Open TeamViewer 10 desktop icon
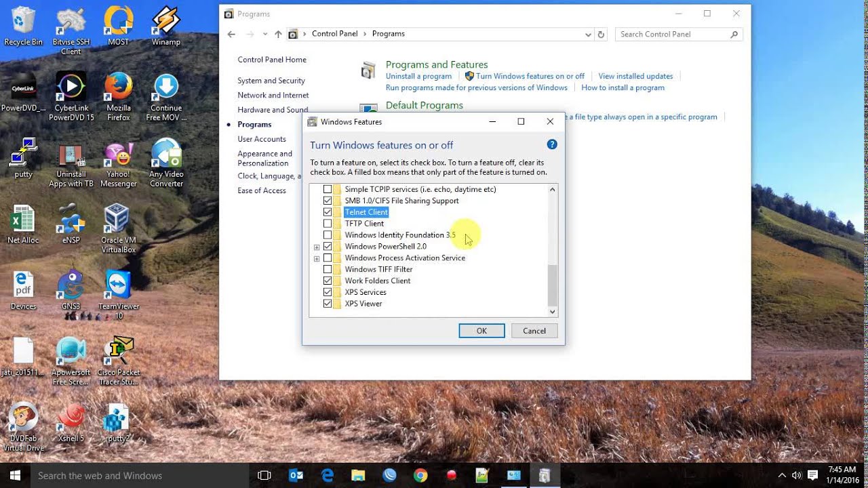This screenshot has height=488, width=868. tap(118, 296)
